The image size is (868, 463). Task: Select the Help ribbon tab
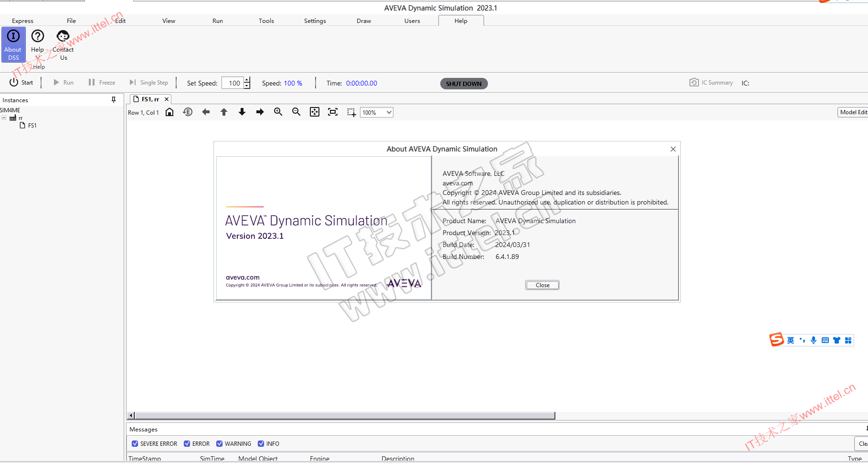point(461,21)
